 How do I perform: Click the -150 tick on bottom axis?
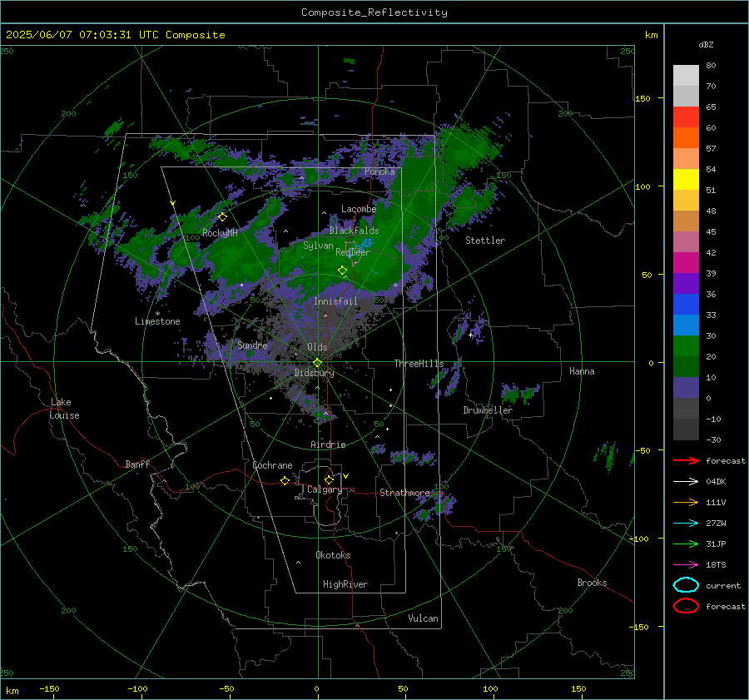click(49, 688)
